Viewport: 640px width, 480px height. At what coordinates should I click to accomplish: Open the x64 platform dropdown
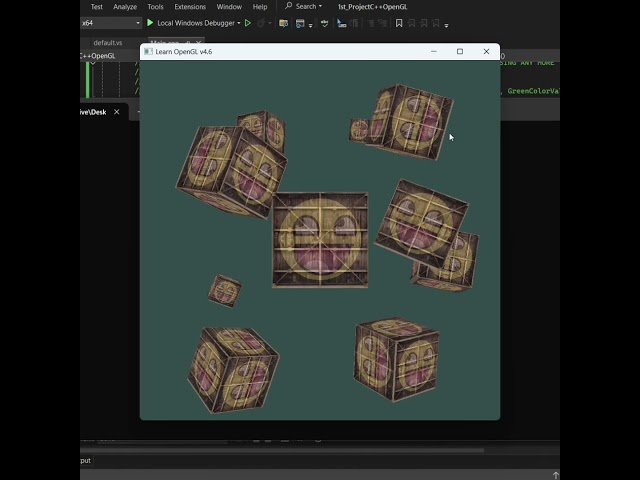(x=111, y=23)
